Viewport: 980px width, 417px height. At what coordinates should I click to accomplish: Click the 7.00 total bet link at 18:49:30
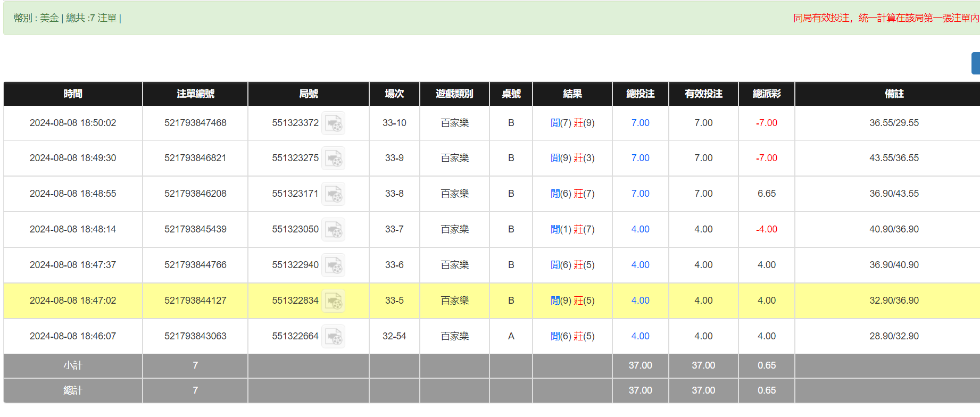click(x=640, y=158)
